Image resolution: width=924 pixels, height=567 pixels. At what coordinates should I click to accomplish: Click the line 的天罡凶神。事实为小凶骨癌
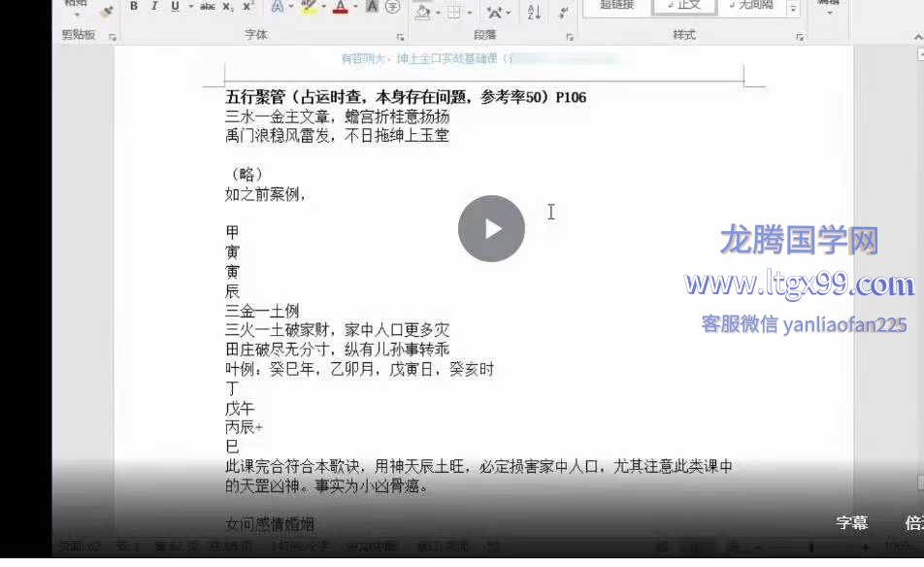click(x=327, y=485)
